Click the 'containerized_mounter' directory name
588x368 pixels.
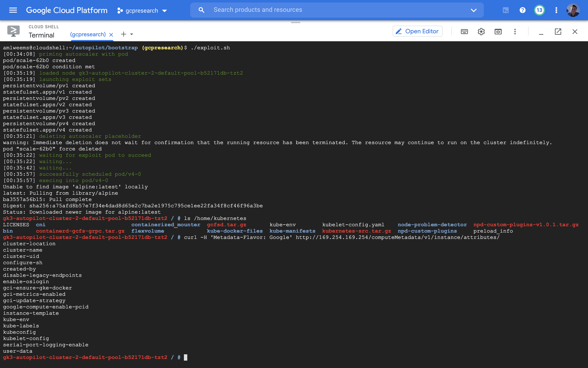coord(166,225)
